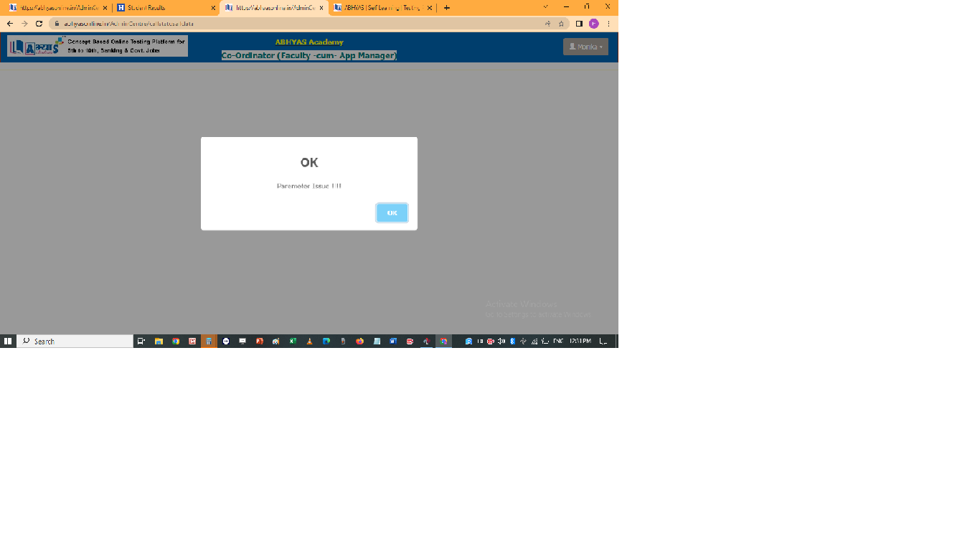Screen dimensions: 980x551
Task: Open Firefox from the taskbar
Action: pos(359,342)
